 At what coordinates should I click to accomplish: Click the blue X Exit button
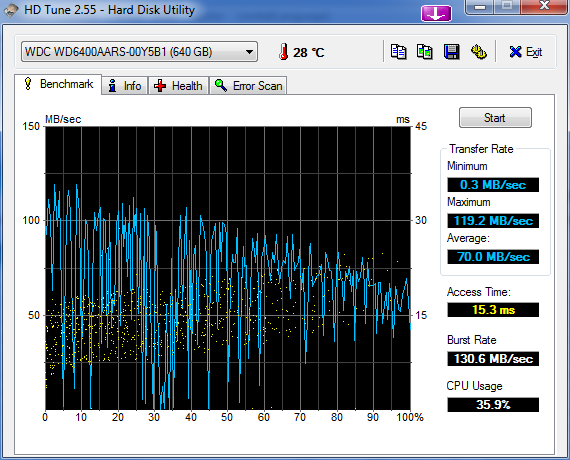tap(526, 52)
